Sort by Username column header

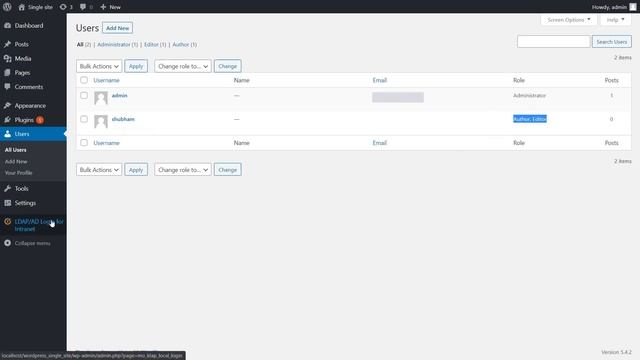[x=106, y=80]
